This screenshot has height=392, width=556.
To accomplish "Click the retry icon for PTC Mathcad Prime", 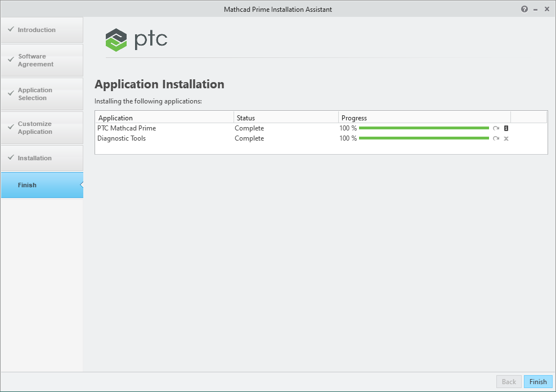I will point(496,128).
